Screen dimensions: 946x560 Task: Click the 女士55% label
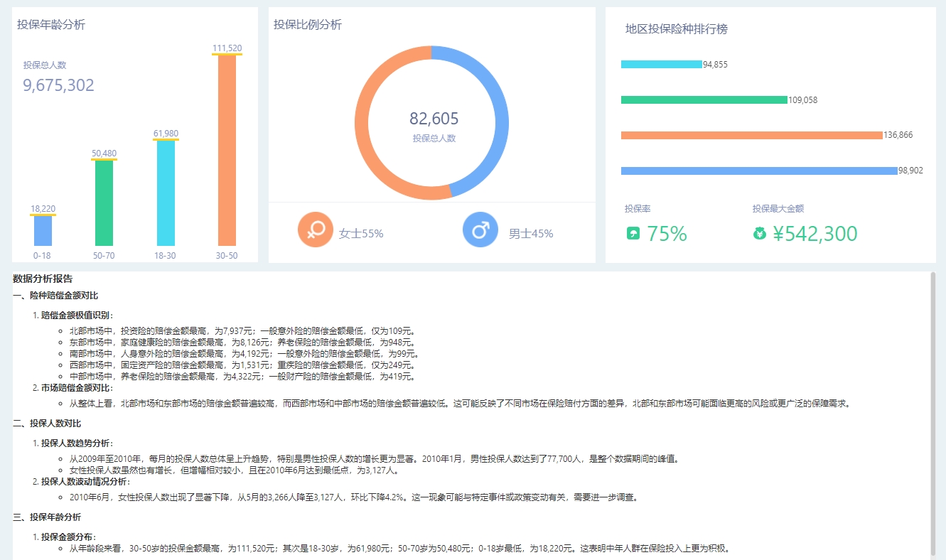pos(361,233)
